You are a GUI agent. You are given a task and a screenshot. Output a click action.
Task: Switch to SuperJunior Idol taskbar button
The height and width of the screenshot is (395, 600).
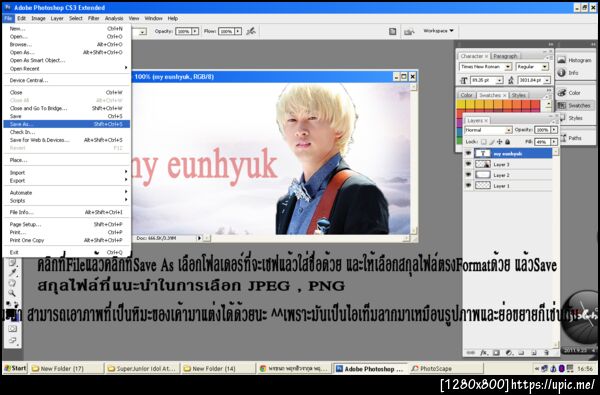point(142,369)
